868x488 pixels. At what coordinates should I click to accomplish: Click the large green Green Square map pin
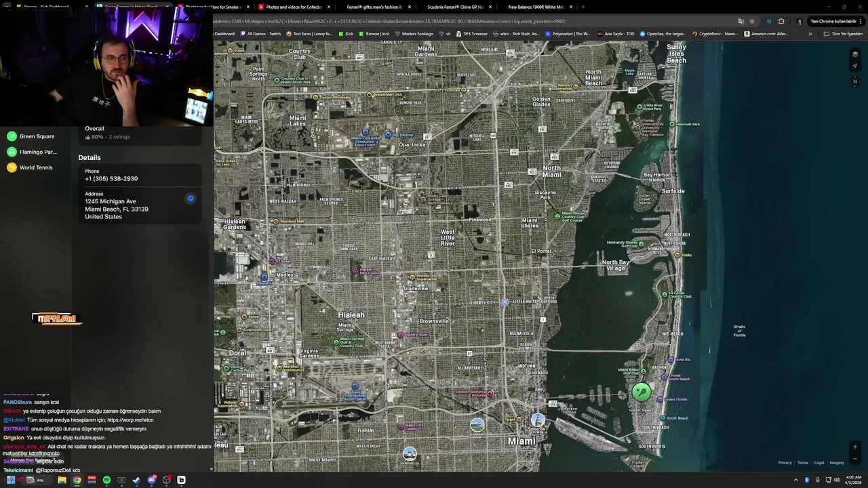(x=641, y=392)
